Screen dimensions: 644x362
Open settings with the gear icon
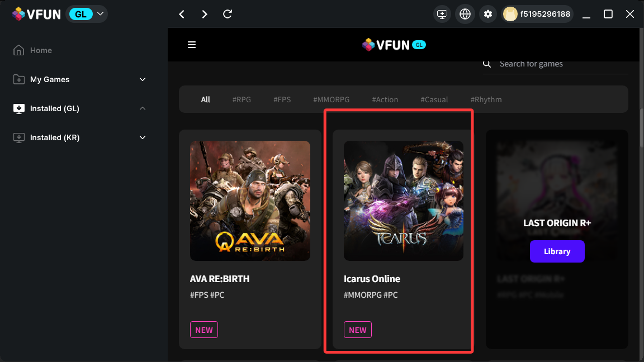click(488, 14)
